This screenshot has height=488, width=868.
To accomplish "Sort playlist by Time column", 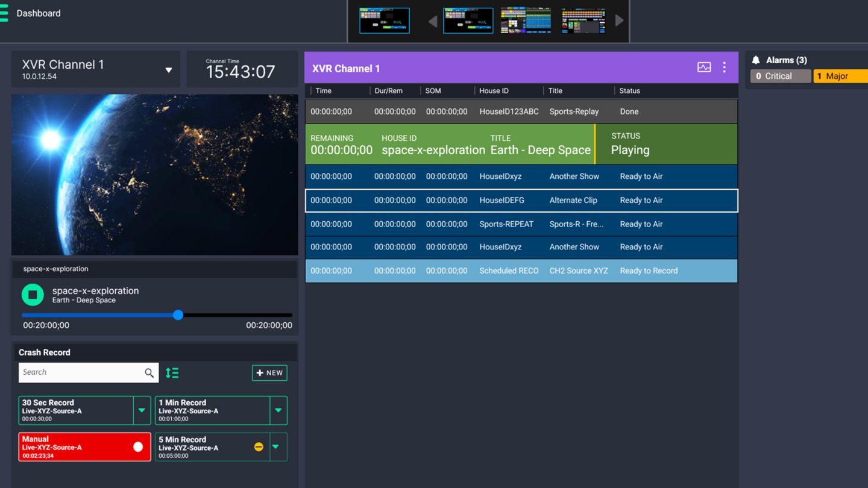I will click(324, 91).
